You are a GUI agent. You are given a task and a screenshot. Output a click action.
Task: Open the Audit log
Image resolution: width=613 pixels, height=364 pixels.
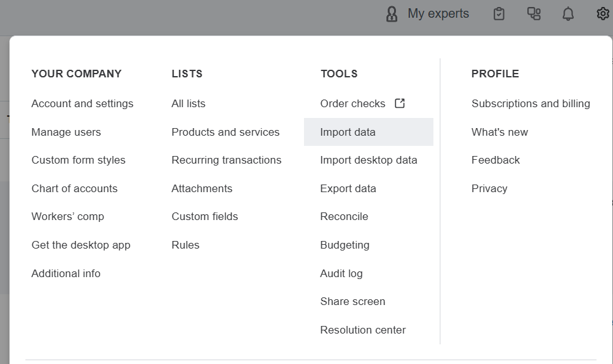(341, 273)
